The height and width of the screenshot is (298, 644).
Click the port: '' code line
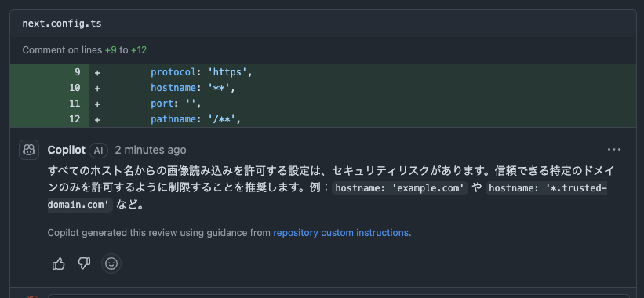tap(176, 104)
